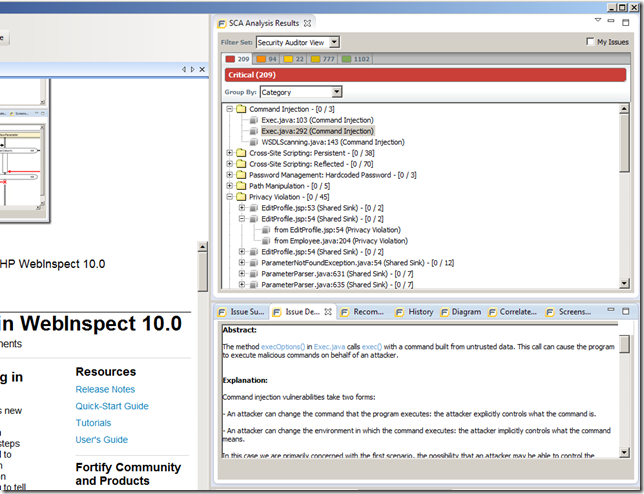Select the Critical 209 red tab

point(237,59)
